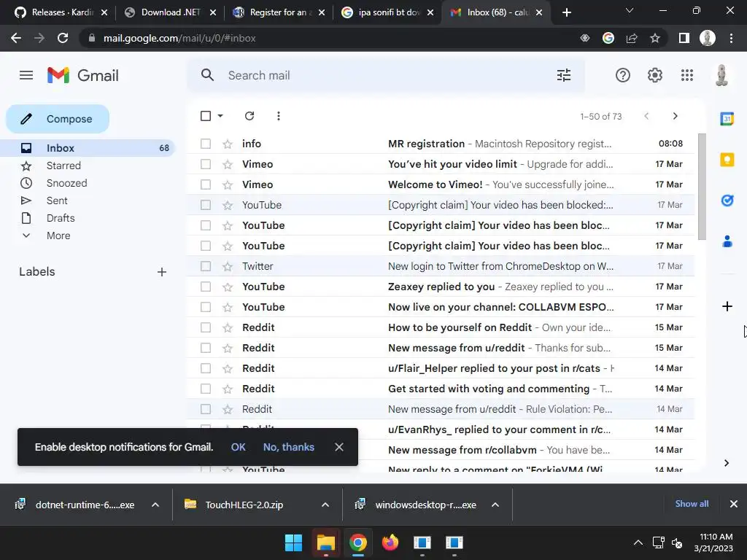The height and width of the screenshot is (560, 747).
Task: Select the Twitter email checkbox
Action: (206, 266)
